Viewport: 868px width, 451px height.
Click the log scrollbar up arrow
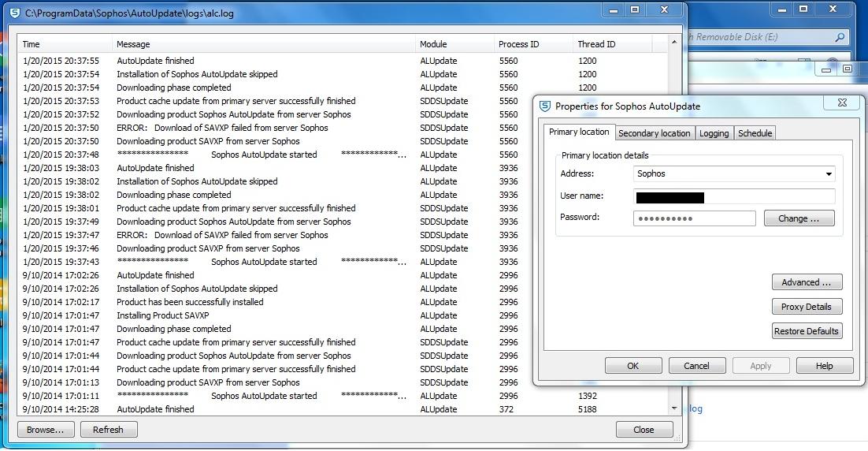[x=673, y=42]
